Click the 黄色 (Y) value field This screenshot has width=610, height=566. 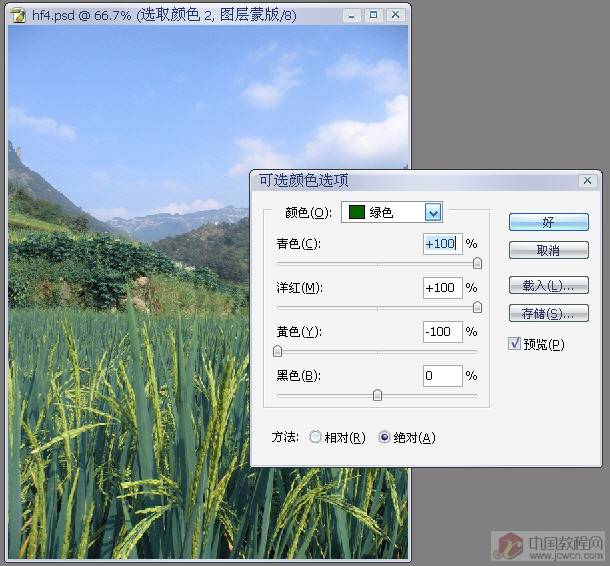pos(442,332)
